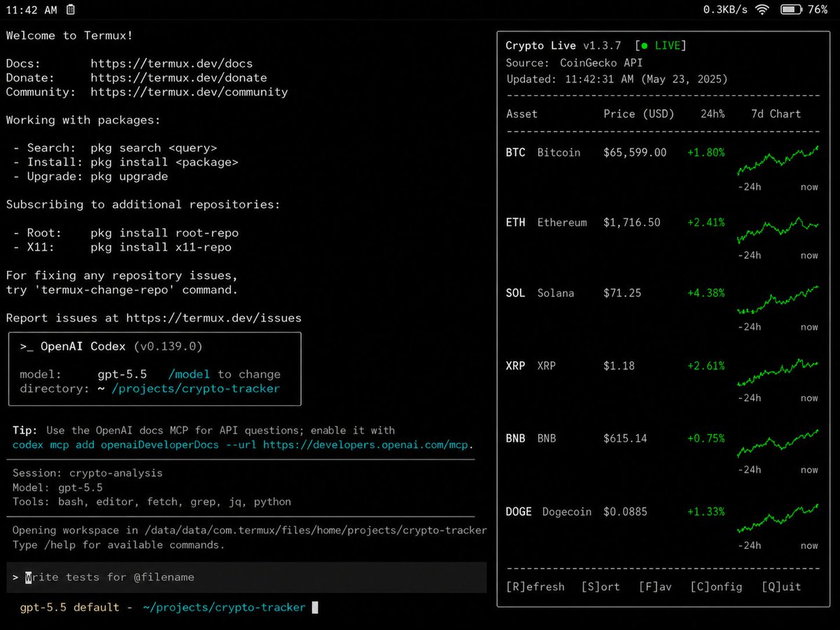The image size is (840, 630).
Task: Click the Tools: bash, editor, fetch line
Action: pos(152,502)
